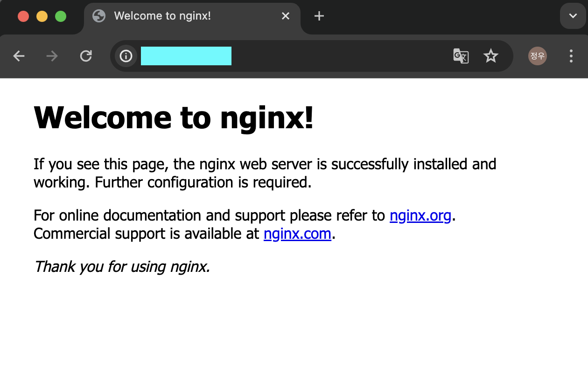
Task: Open Chrome's three-dot menu
Action: point(571,56)
